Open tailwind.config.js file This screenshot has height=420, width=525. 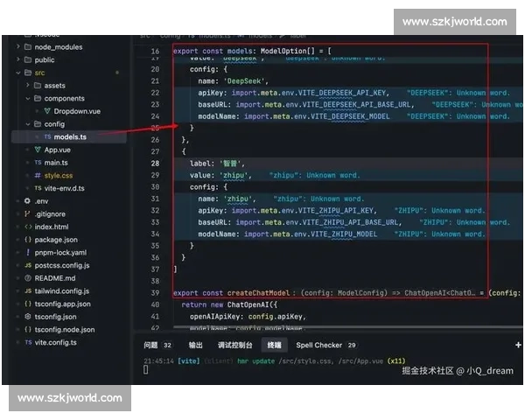coord(62,291)
